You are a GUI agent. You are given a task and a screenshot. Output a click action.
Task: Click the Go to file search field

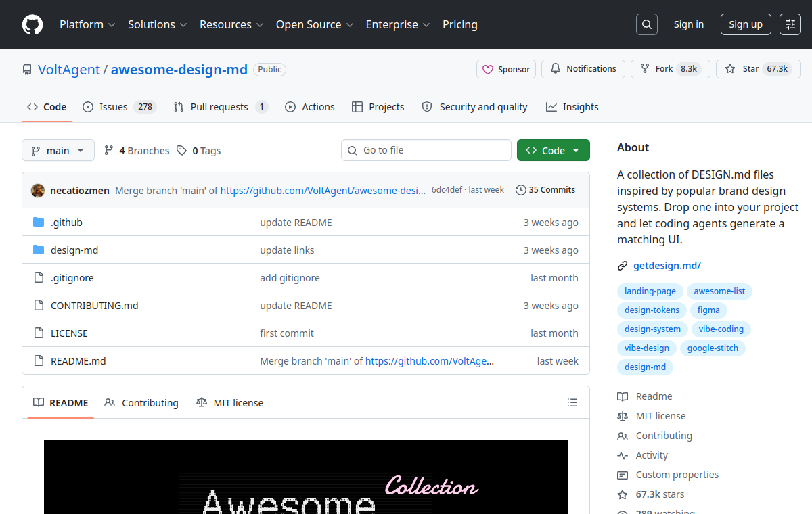tap(426, 150)
